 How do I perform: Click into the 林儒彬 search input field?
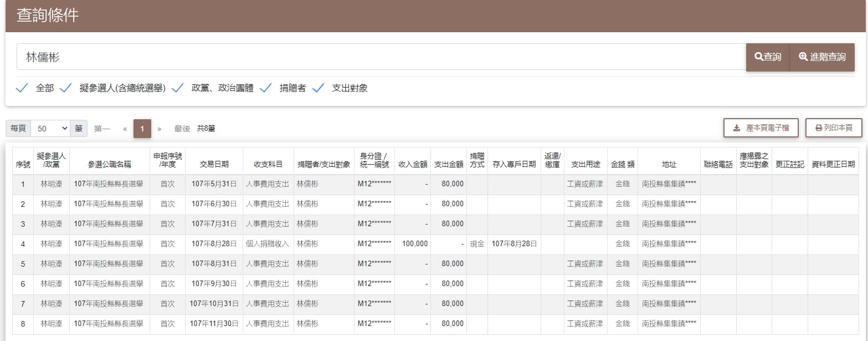[381, 57]
